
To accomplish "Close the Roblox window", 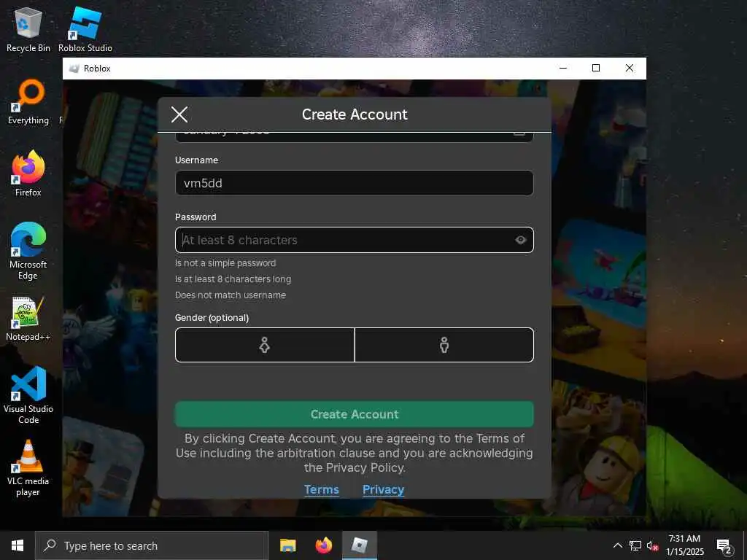I will coord(630,68).
